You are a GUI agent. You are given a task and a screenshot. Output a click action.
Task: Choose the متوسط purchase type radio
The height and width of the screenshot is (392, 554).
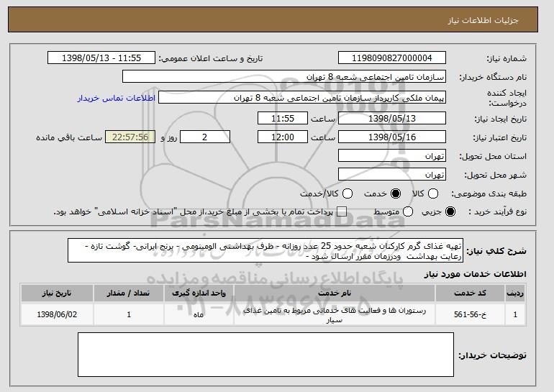[x=408, y=211]
